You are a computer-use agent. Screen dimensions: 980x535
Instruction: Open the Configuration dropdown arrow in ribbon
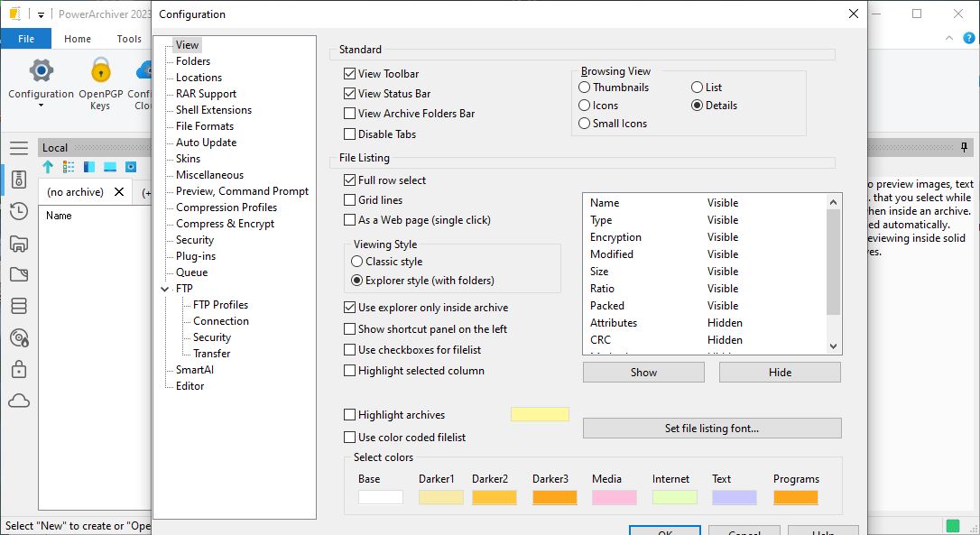tap(41, 106)
